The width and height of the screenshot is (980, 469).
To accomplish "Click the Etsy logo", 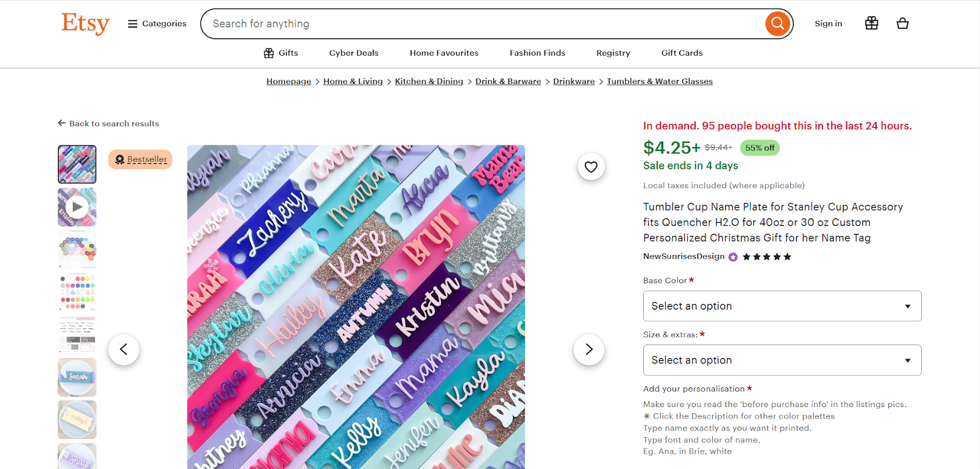I will tap(85, 23).
